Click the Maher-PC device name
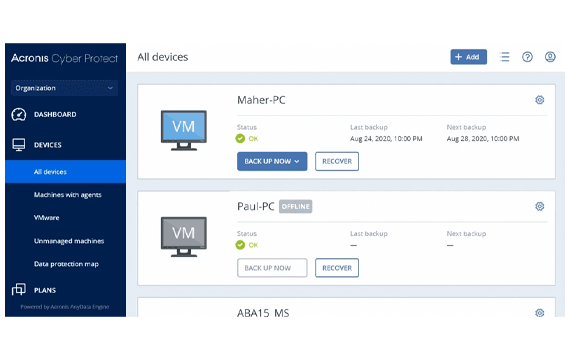Viewport: 570px width, 360px height. point(261,100)
